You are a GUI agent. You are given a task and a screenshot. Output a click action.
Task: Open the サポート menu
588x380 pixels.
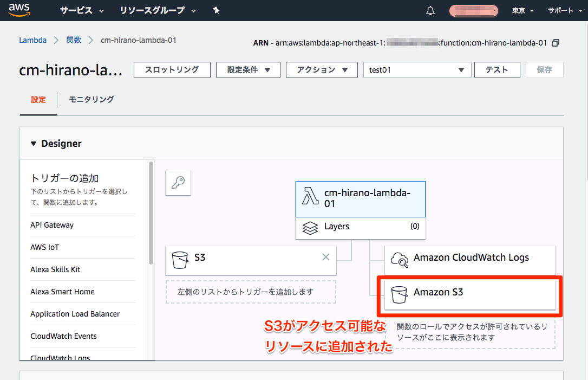(x=565, y=10)
